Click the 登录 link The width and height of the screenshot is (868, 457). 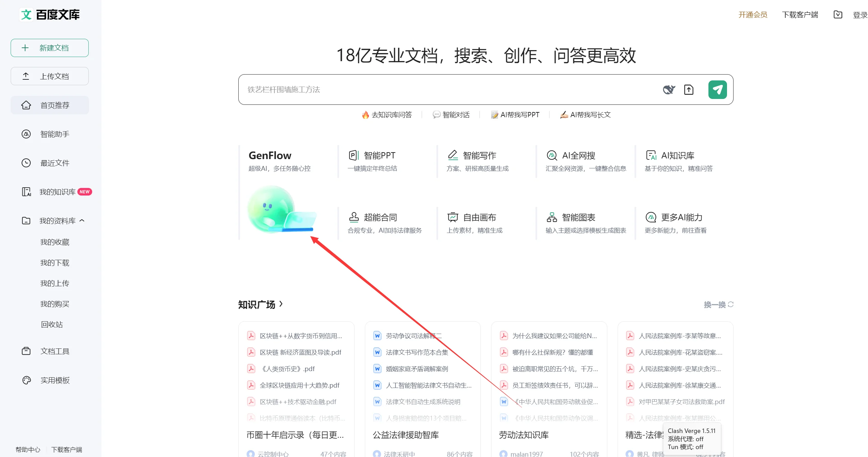tap(860, 14)
